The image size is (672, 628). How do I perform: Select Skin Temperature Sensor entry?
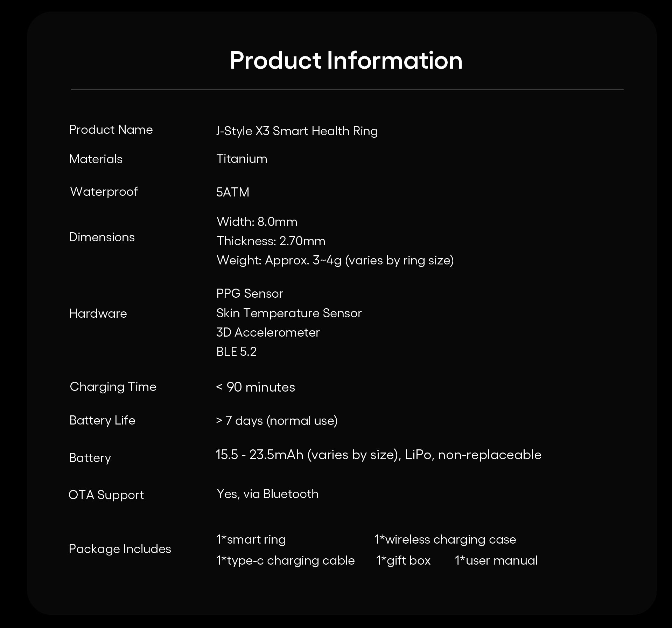click(289, 313)
